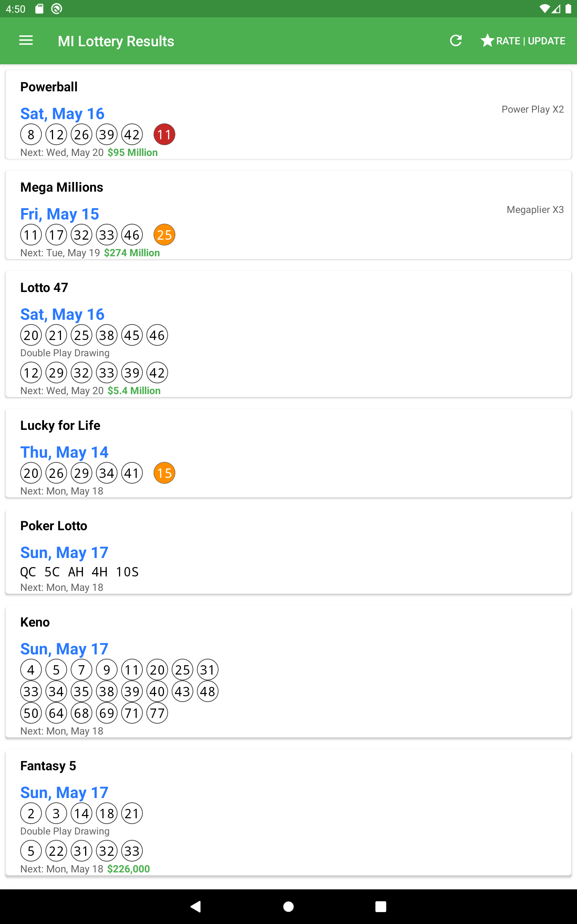Tap the orange Lucky Ball 15
This screenshot has width=577, height=924.
pos(164,473)
